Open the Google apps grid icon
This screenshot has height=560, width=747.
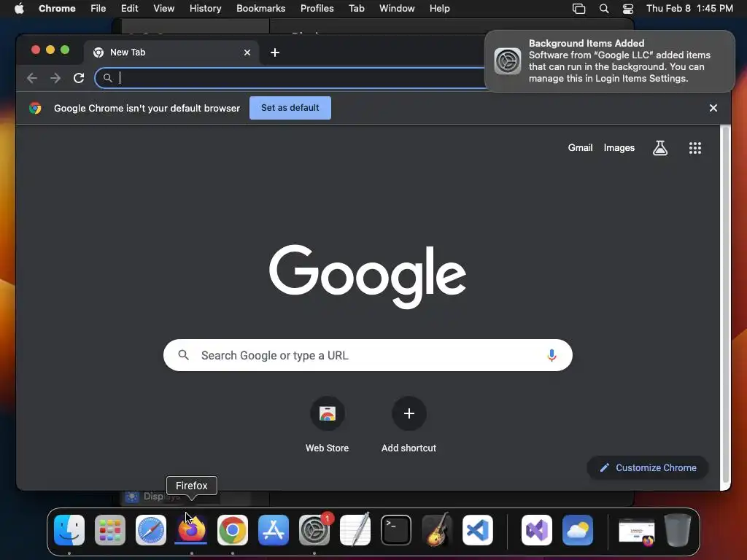tap(695, 148)
